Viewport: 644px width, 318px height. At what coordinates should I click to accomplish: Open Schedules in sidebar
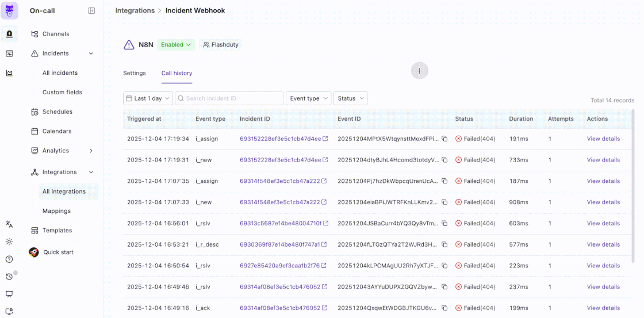point(57,112)
